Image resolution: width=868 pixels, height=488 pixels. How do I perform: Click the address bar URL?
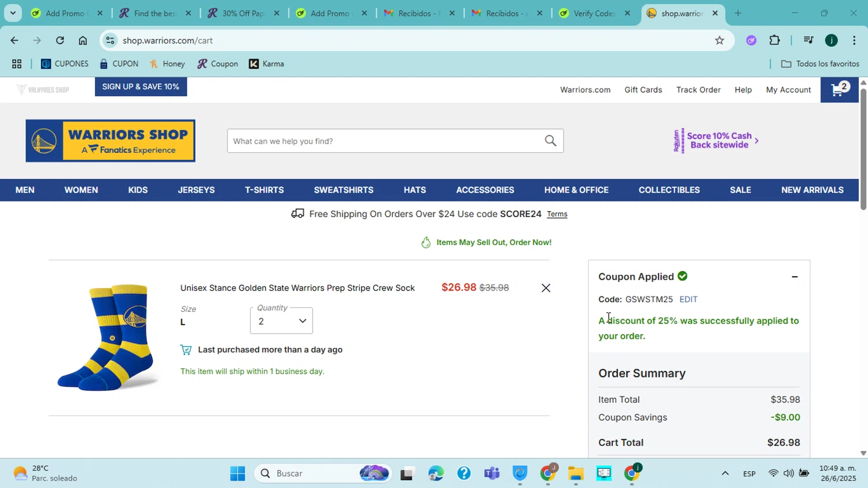168,41
